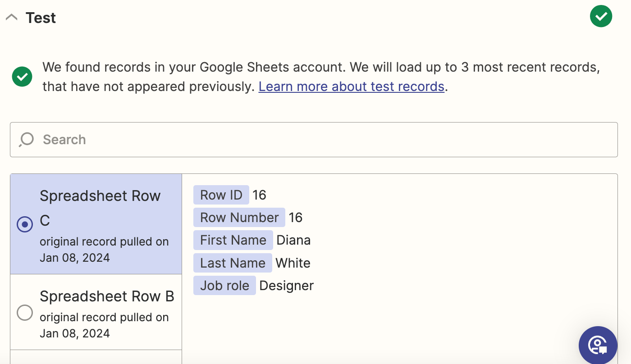Select the Spreadsheet Row B radio button
This screenshot has width=631, height=364.
pyautogui.click(x=25, y=312)
